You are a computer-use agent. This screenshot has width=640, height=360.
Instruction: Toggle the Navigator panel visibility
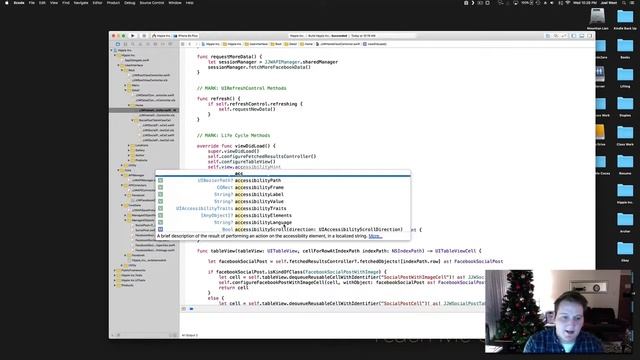573,36
